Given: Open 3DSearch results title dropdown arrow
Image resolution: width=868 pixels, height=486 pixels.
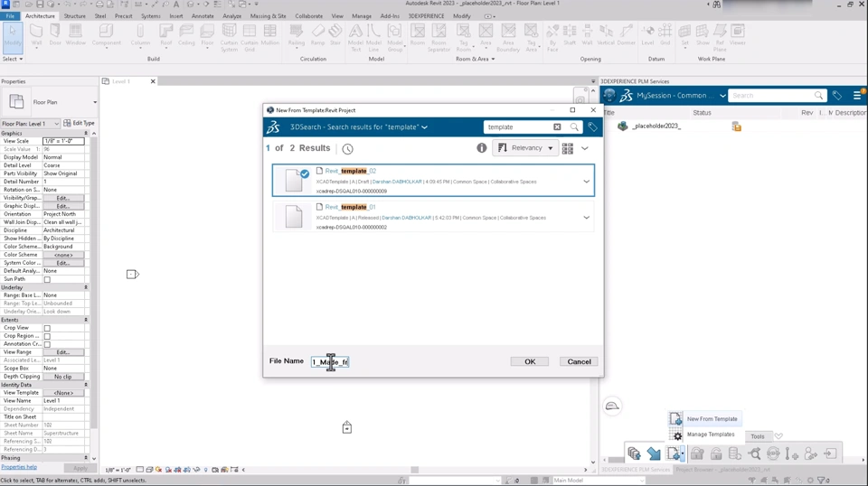Looking at the screenshot, I should 425,127.
